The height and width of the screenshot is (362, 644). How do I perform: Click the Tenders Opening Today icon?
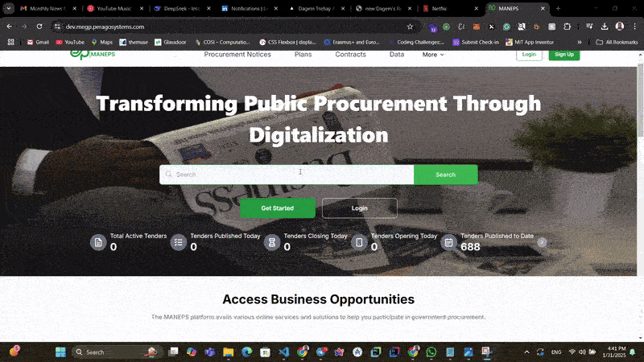(359, 242)
